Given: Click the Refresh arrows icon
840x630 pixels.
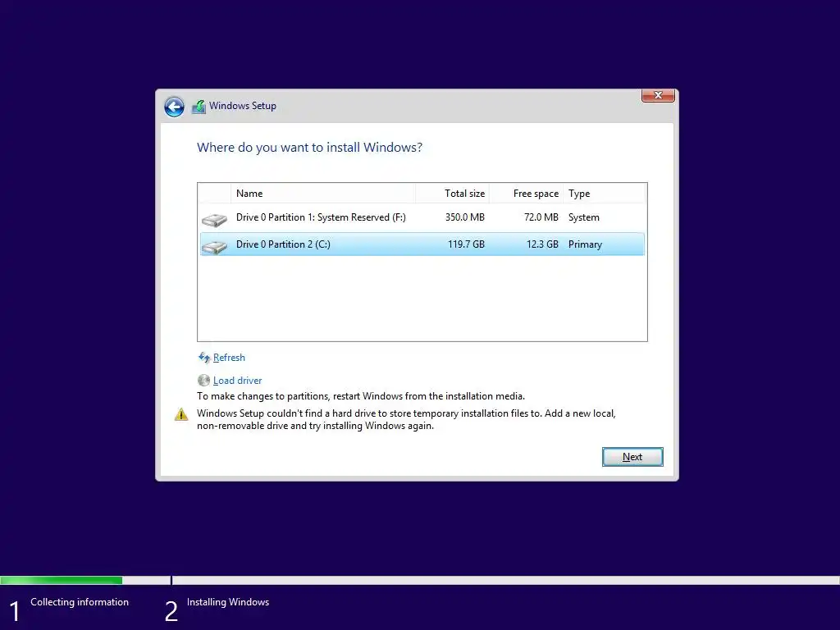Looking at the screenshot, I should 203,358.
